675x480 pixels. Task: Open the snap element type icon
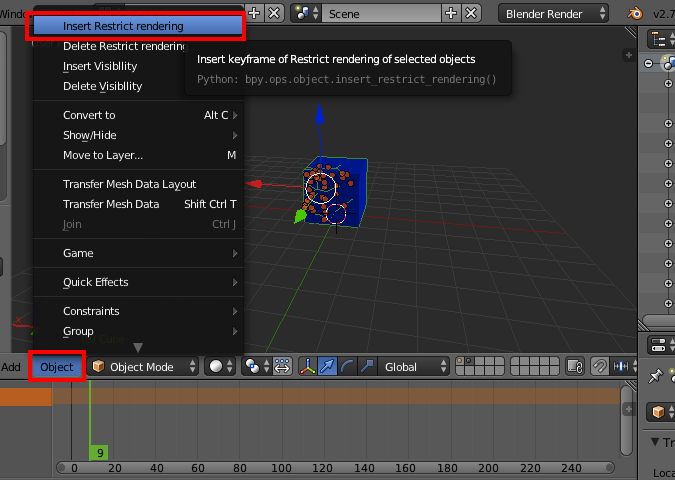click(623, 366)
